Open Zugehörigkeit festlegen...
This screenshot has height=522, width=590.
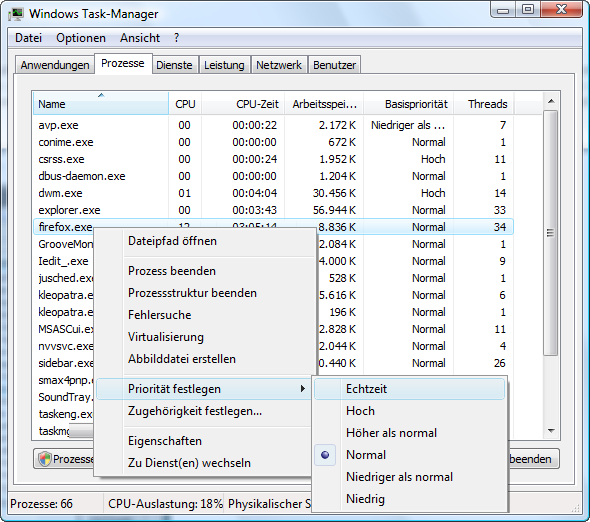coord(204,411)
